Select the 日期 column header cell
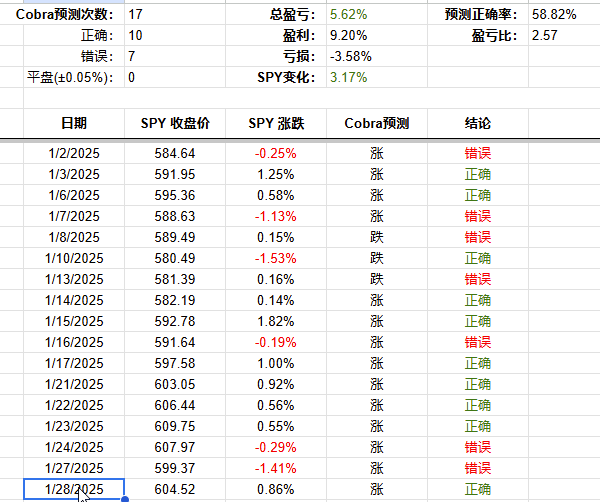This screenshot has height=502, width=600. pos(74,123)
